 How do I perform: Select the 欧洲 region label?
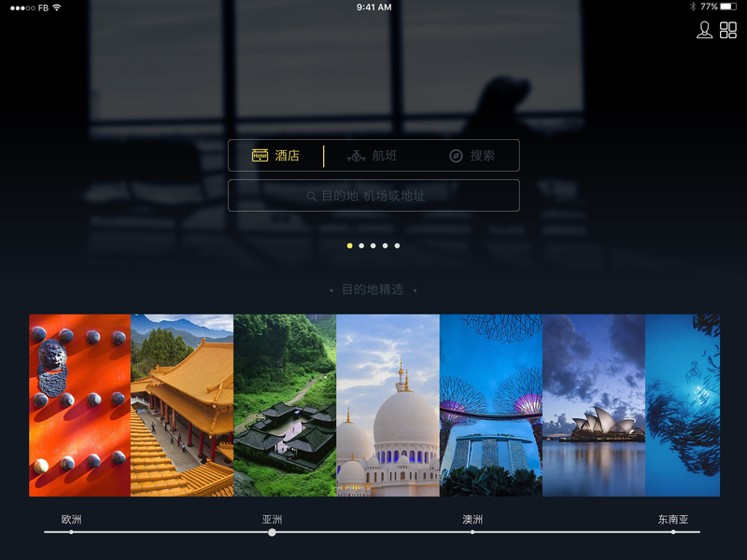pyautogui.click(x=72, y=519)
